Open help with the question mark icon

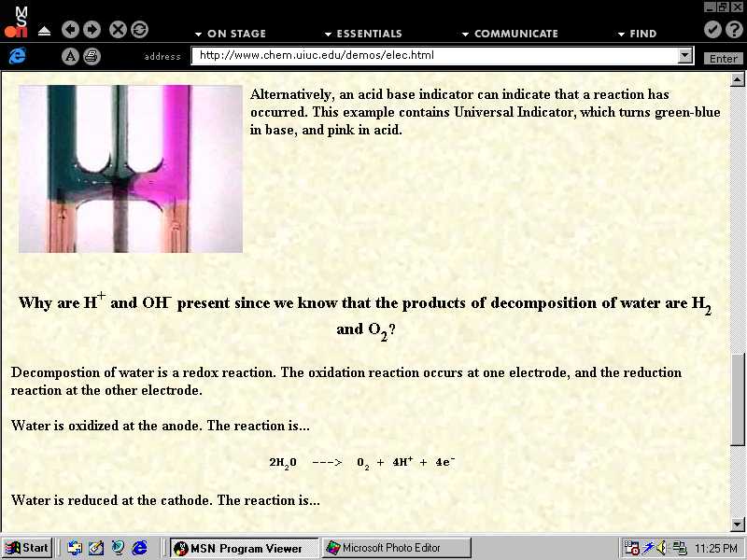(733, 30)
